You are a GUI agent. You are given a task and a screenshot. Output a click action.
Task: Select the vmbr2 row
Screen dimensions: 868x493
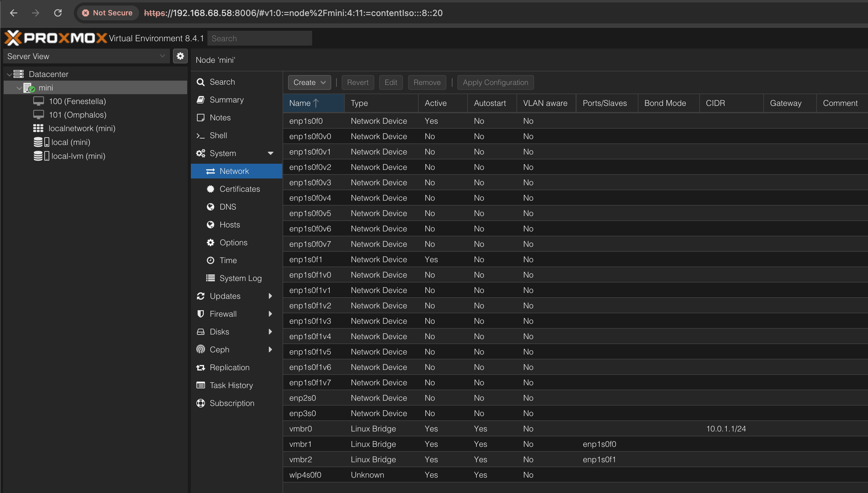(x=575, y=459)
